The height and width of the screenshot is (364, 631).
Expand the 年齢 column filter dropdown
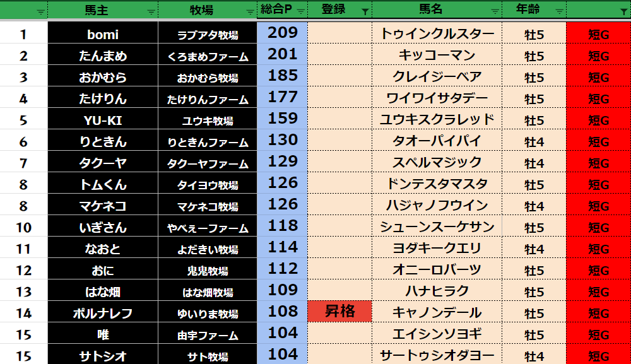tap(558, 11)
